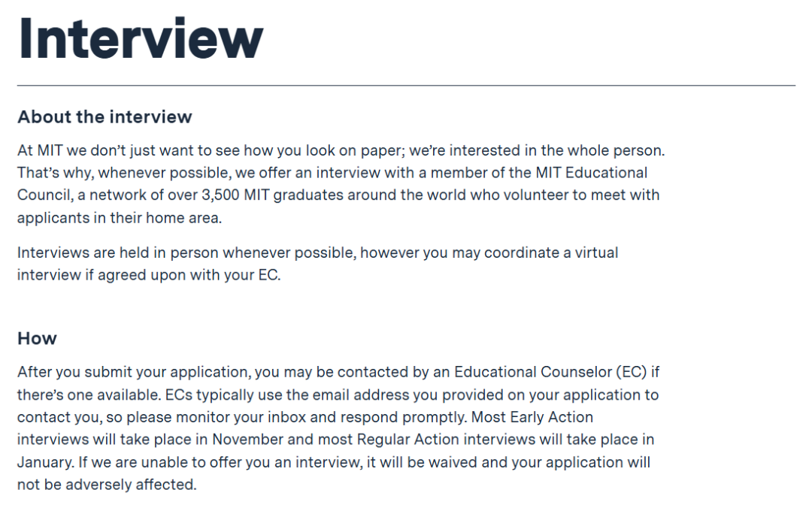This screenshot has height=523, width=812.
Task: Click the "About the interview" subheading
Action: point(105,117)
